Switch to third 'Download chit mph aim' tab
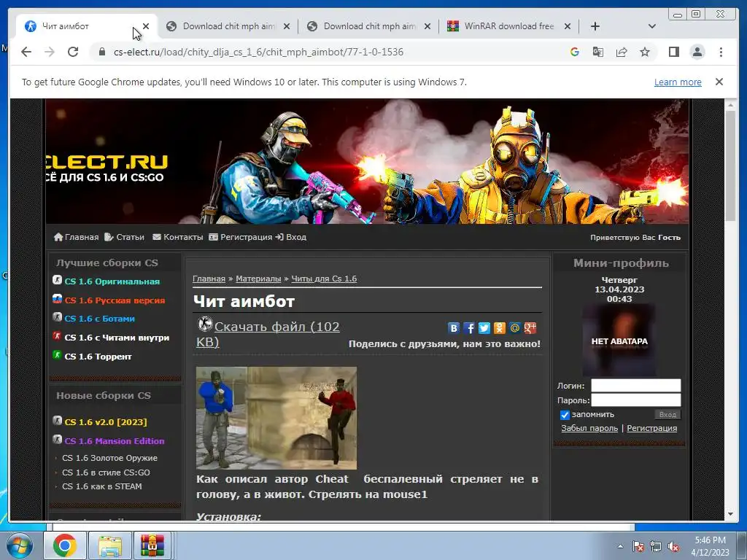This screenshot has height=560, width=747. 369,26
